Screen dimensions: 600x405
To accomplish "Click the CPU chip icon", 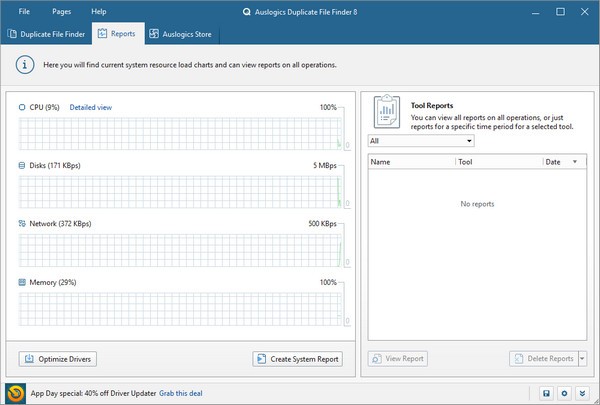I will point(23,107).
